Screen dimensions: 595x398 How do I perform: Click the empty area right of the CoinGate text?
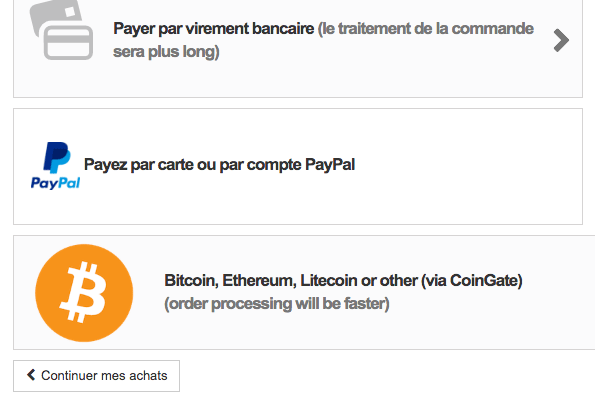559,293
